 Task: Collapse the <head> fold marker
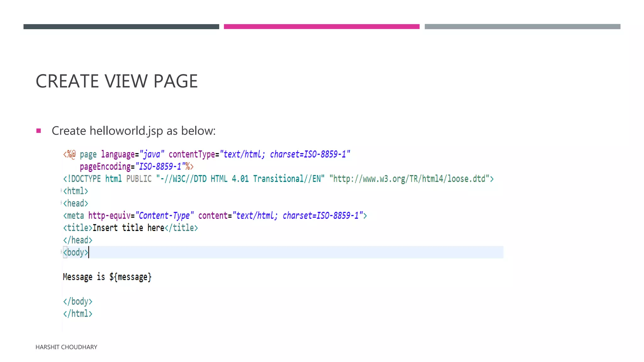61,203
